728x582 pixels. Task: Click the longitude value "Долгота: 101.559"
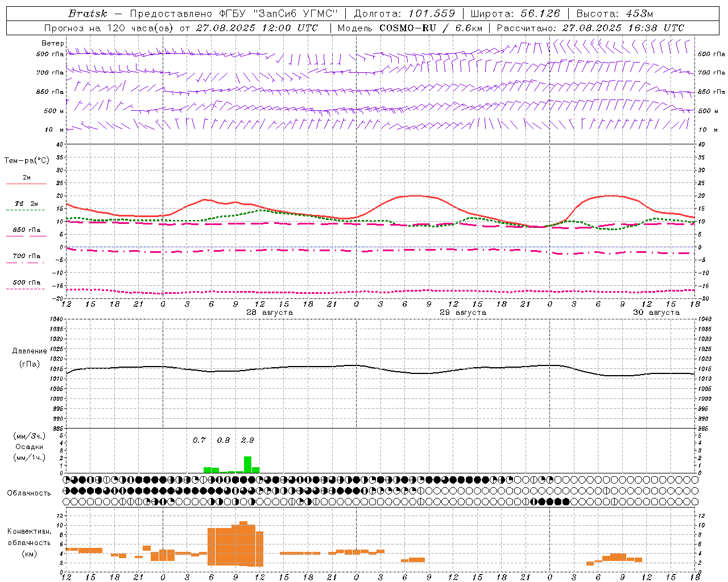click(x=404, y=14)
